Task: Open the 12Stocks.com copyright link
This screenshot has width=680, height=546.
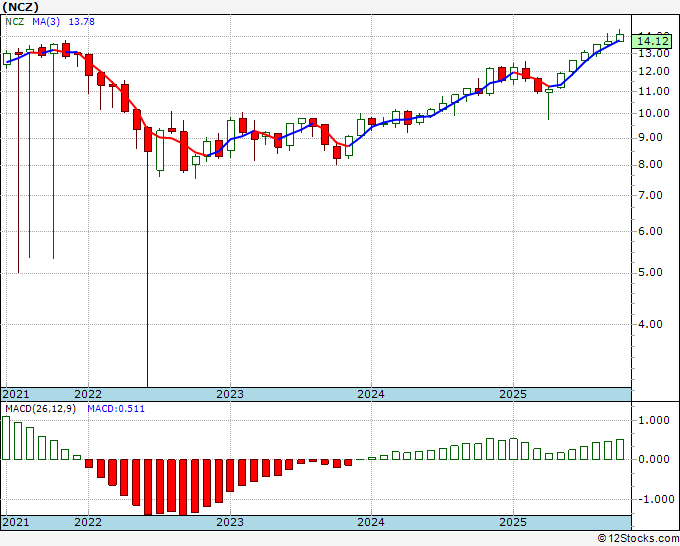Action: [x=638, y=539]
